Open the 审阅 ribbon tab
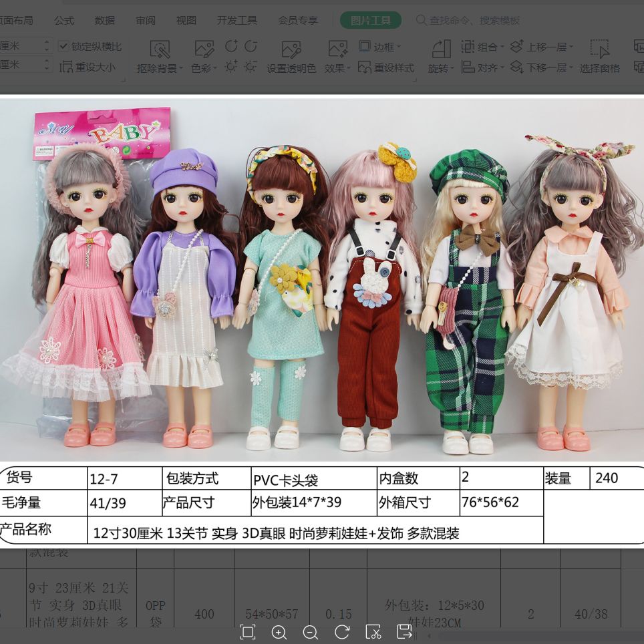644x644 pixels. 146,20
